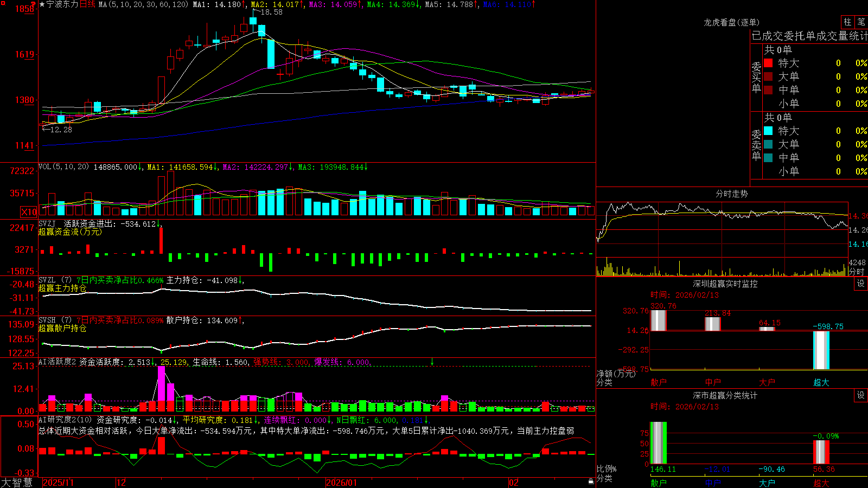Open the SVSH (7) indicator label
The image size is (868, 488).
click(55, 320)
